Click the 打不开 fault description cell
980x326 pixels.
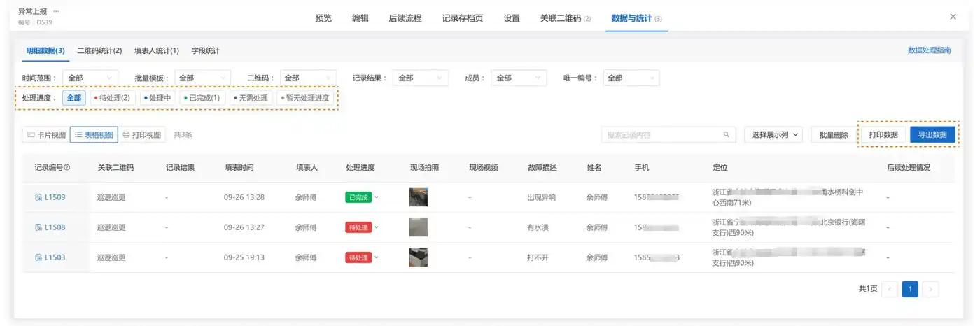coord(538,257)
